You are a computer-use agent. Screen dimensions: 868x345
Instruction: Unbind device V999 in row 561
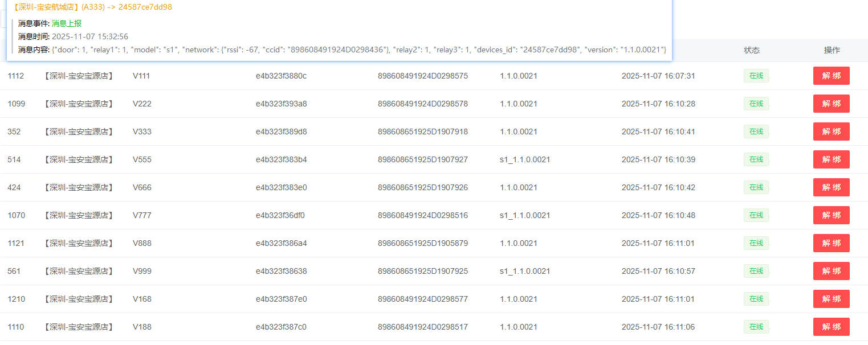click(x=831, y=271)
